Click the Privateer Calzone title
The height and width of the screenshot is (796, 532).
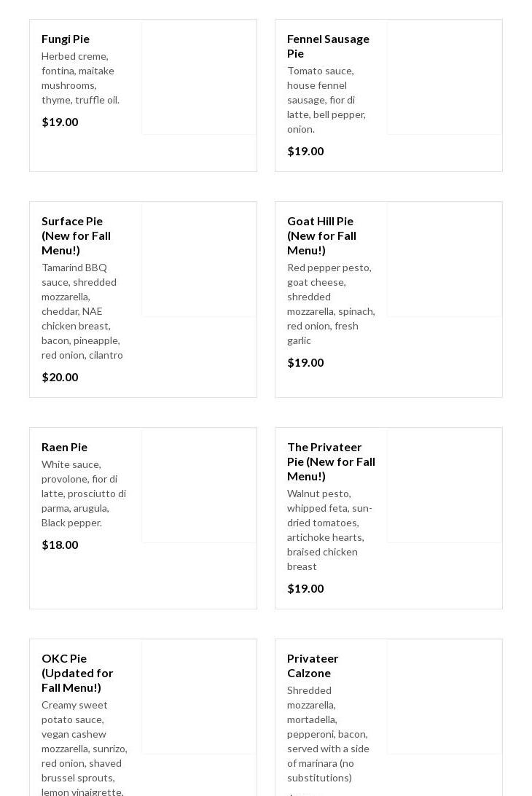(313, 666)
